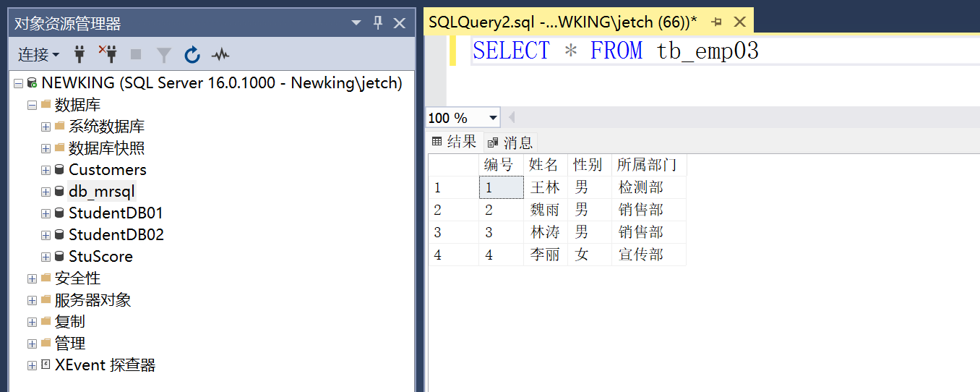Select the StudentDB02 database
Image resolution: width=980 pixels, height=392 pixels.
pyautogui.click(x=116, y=235)
